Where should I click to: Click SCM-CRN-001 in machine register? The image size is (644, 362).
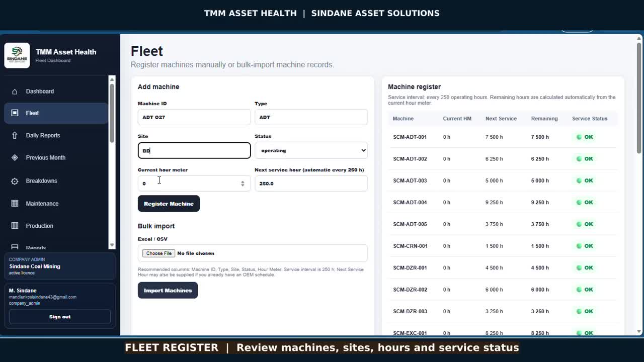click(x=410, y=246)
